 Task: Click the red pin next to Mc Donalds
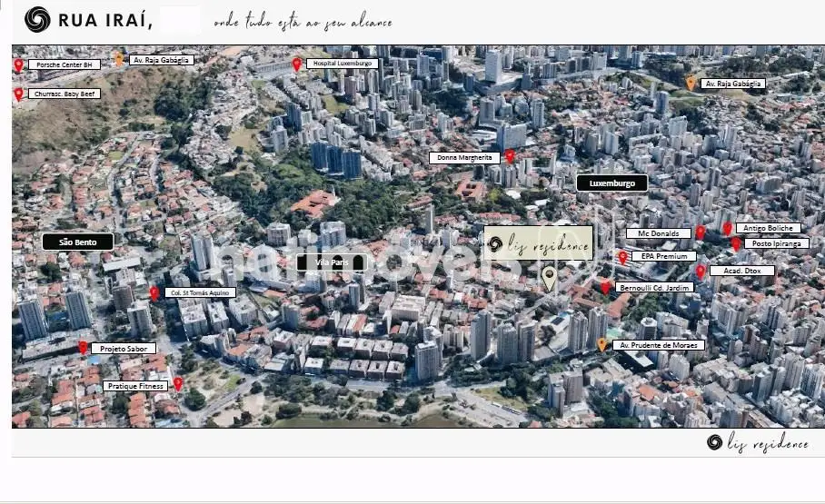(x=700, y=232)
